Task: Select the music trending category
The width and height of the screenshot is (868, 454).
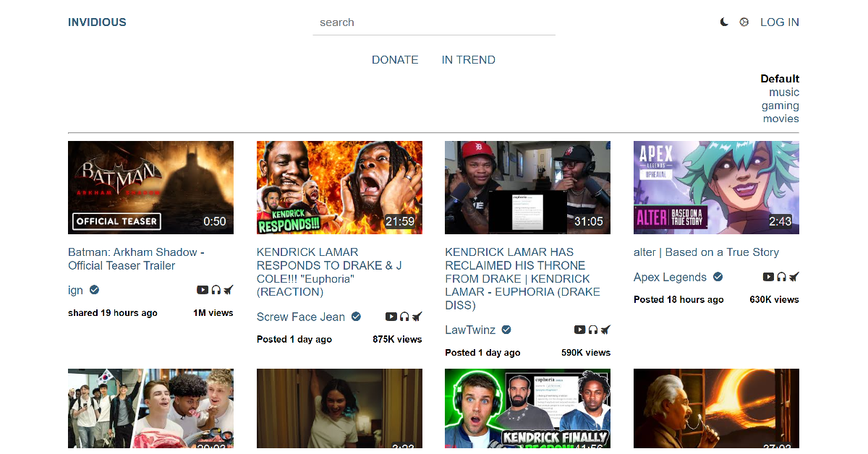Action: 783,92
